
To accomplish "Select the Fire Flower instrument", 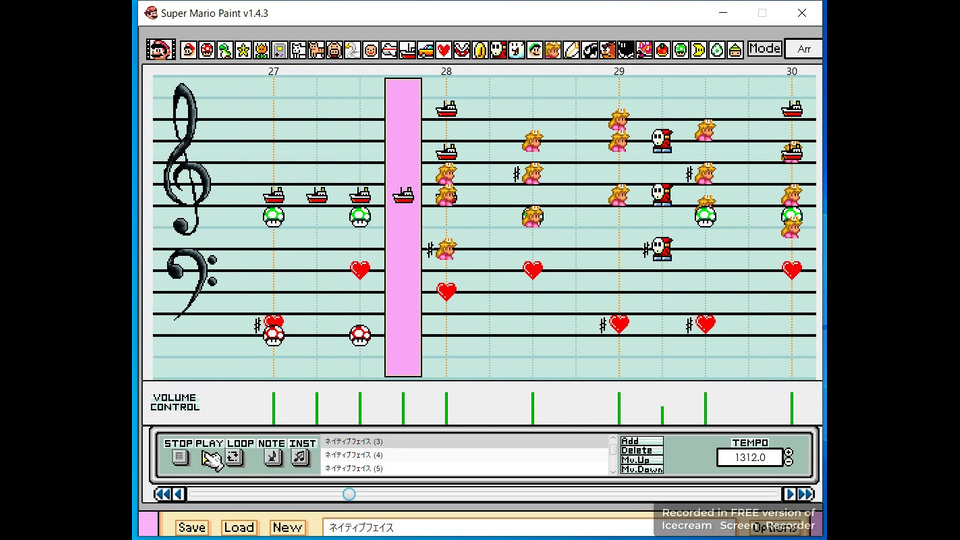I will coord(261,50).
